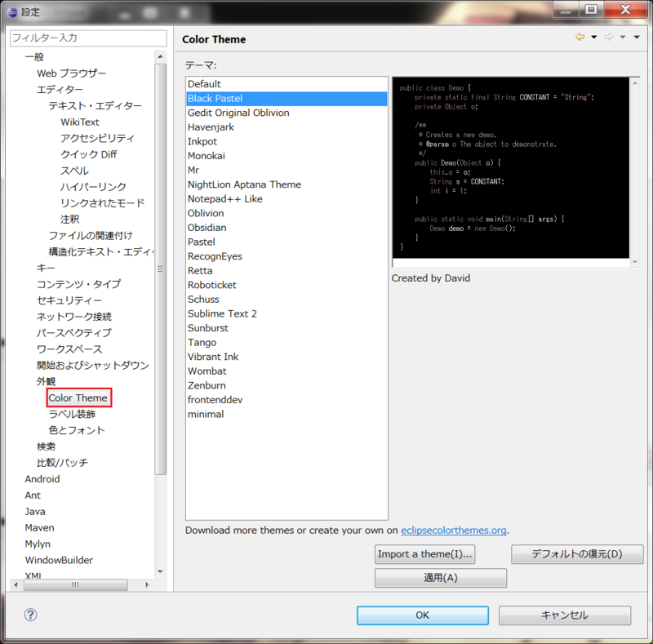Open the forward history dropdown arrow

click(623, 37)
